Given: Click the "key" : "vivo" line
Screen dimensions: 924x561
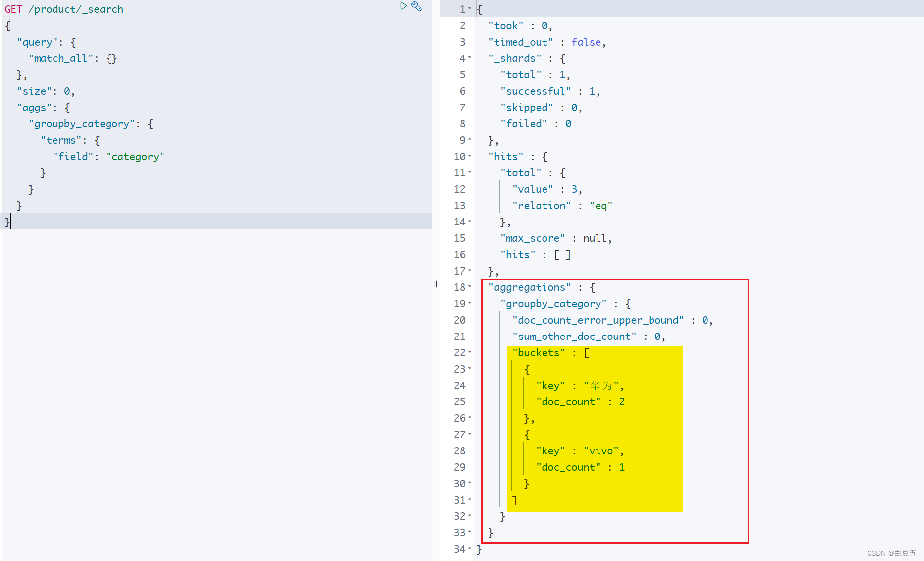Looking at the screenshot, I should click(580, 451).
